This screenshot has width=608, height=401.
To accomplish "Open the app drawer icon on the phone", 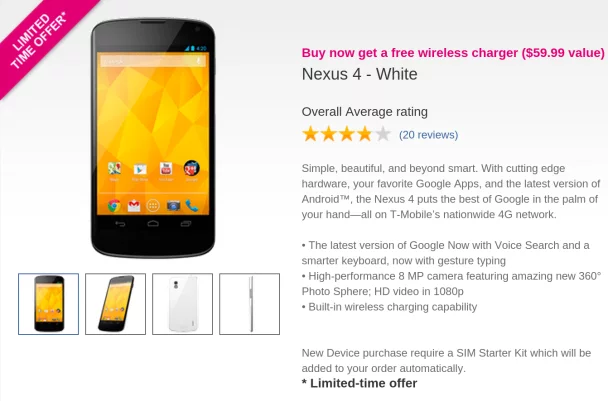I will pyautogui.click(x=153, y=206).
